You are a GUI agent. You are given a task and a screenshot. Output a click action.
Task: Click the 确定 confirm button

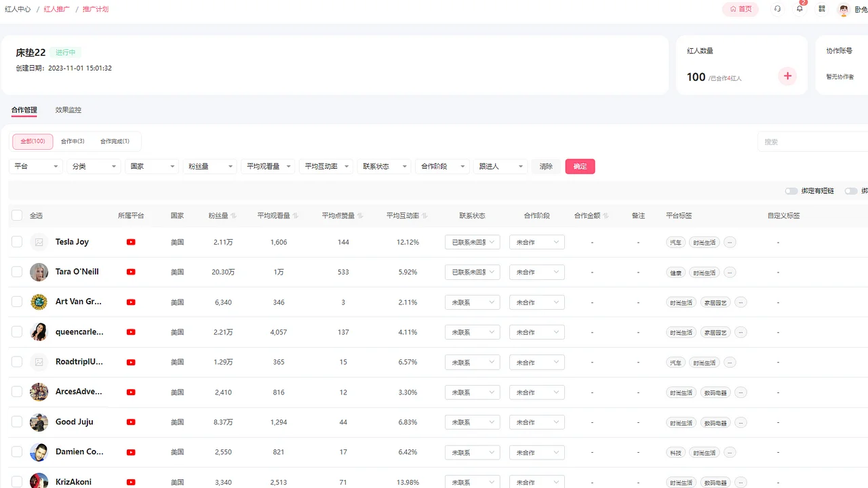[x=580, y=166]
